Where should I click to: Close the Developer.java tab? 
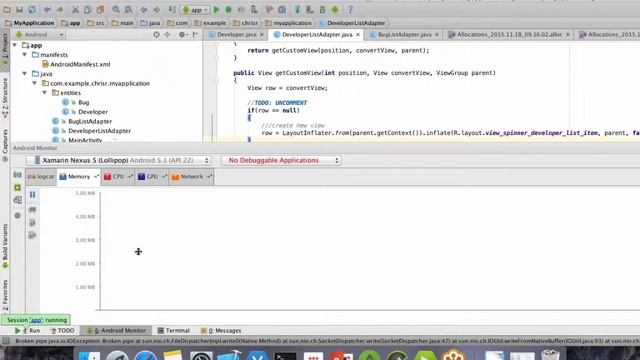(x=262, y=35)
